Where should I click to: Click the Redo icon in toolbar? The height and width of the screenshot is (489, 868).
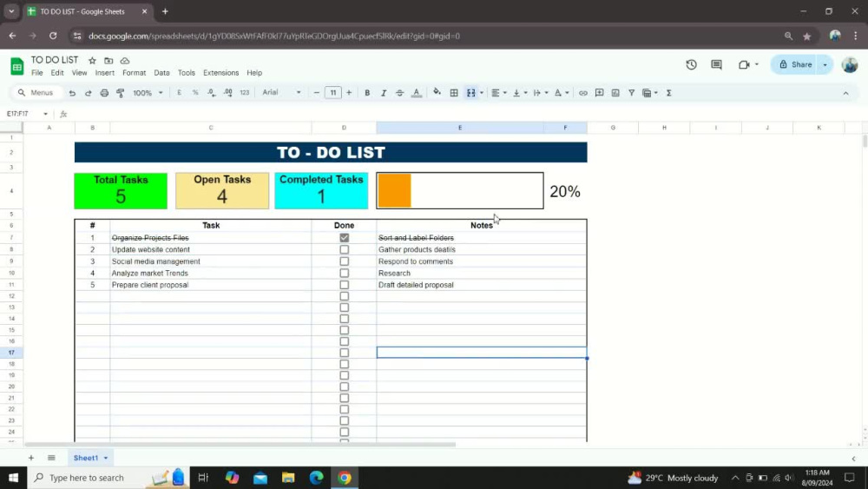coord(88,93)
